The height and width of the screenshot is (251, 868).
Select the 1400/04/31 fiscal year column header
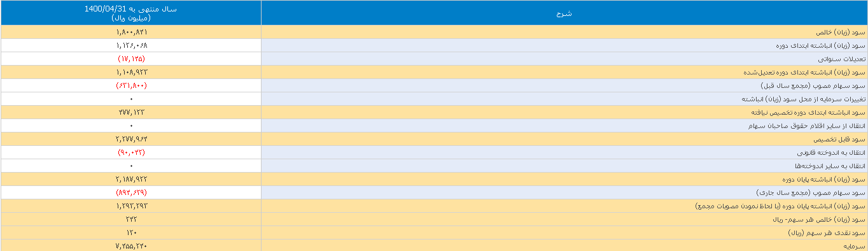131,13
